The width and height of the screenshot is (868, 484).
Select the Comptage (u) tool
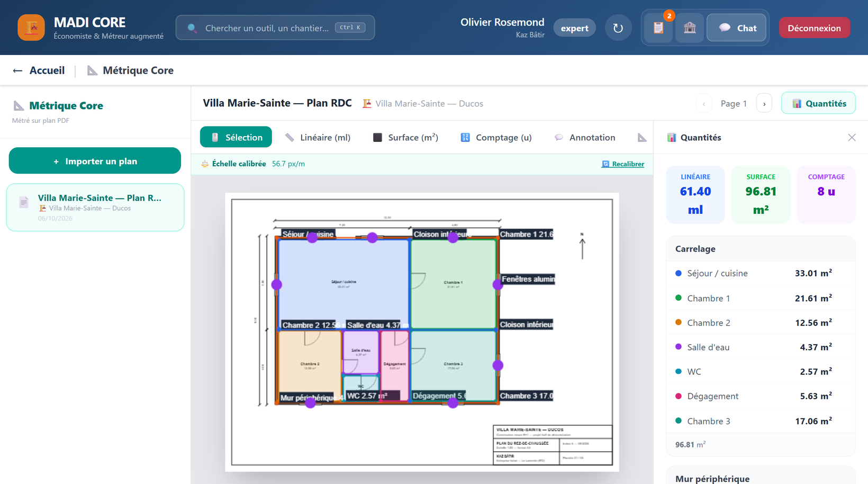pos(496,137)
